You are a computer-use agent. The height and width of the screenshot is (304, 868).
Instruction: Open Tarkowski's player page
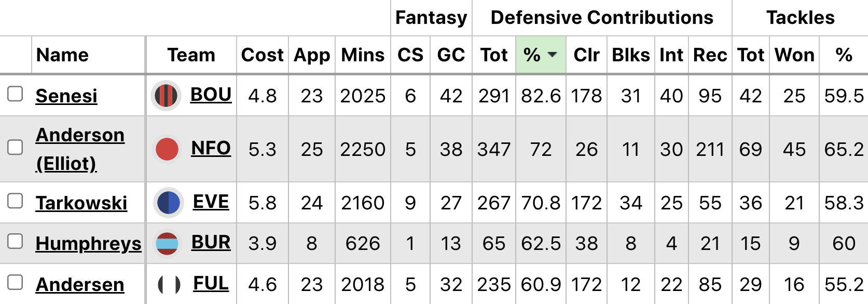pyautogui.click(x=81, y=203)
